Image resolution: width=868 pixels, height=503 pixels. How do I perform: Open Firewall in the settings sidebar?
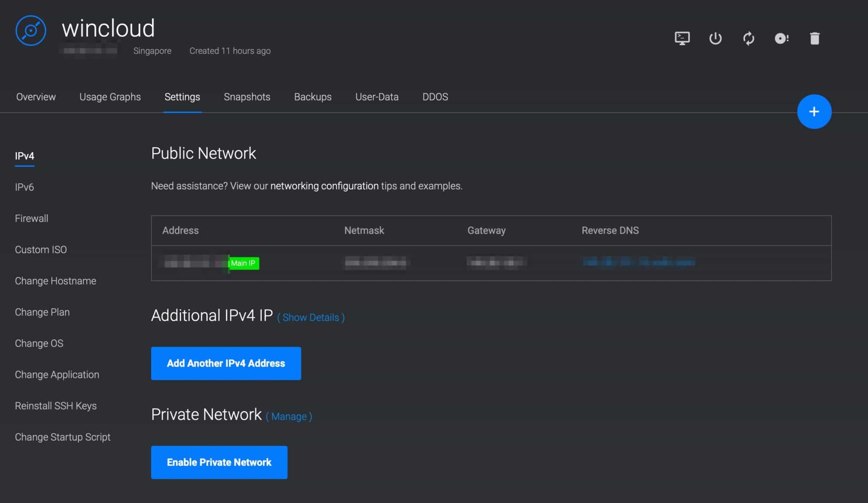coord(32,218)
